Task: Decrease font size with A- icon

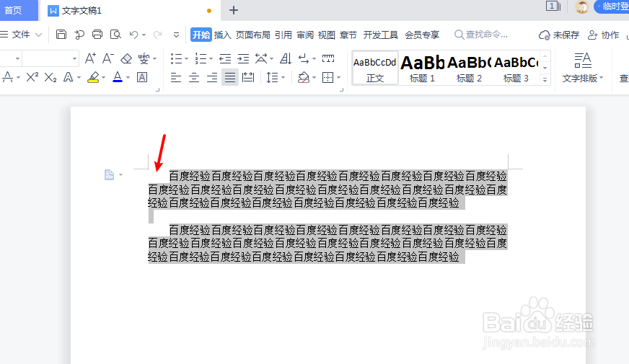Action: click(x=108, y=58)
